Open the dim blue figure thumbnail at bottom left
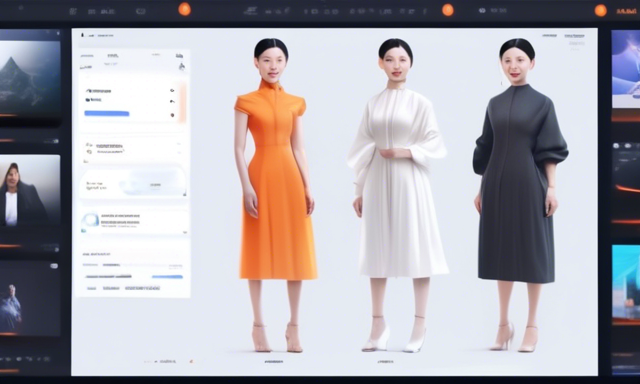 (x=30, y=298)
